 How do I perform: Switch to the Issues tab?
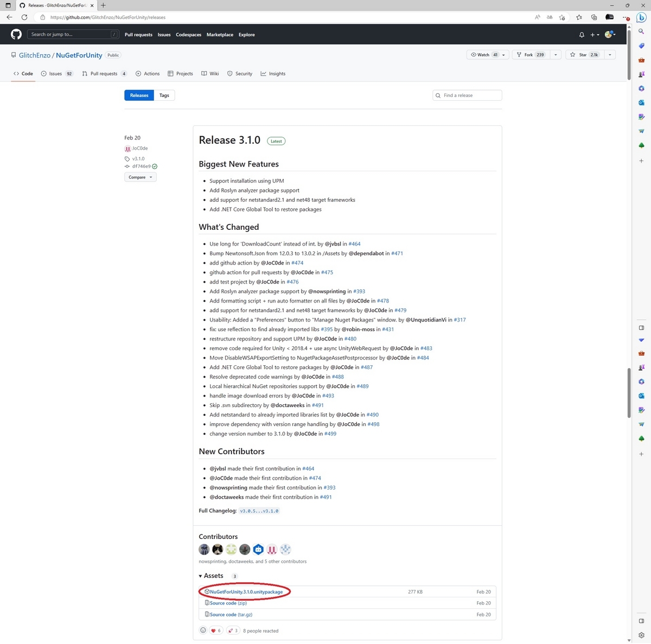tap(56, 74)
